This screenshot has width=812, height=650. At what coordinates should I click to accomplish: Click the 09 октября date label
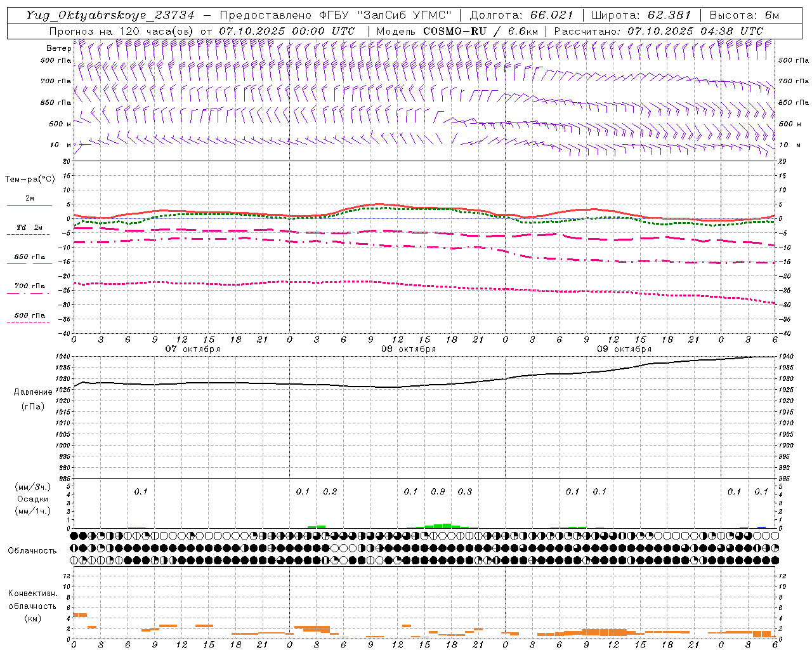tap(624, 349)
